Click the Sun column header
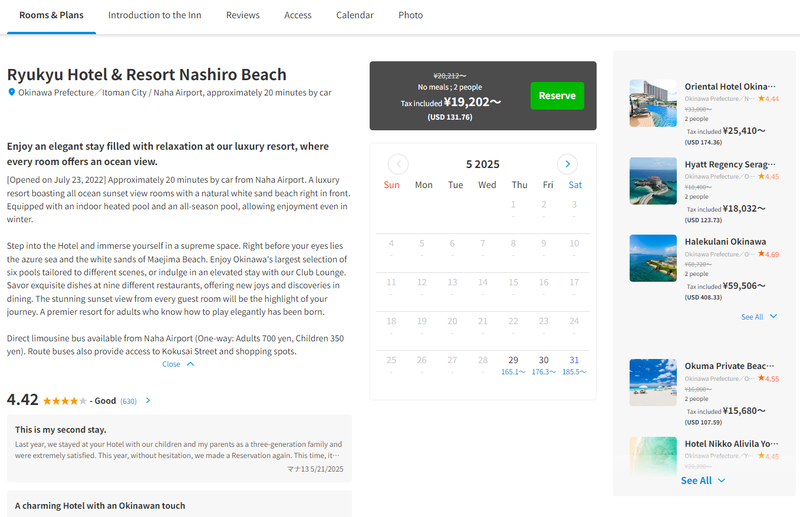800x517 pixels. 391,185
